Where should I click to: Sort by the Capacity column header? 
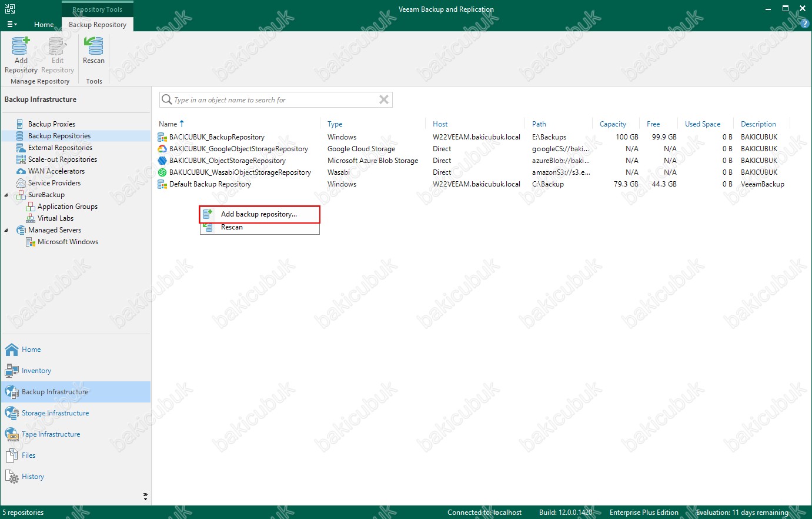(613, 124)
